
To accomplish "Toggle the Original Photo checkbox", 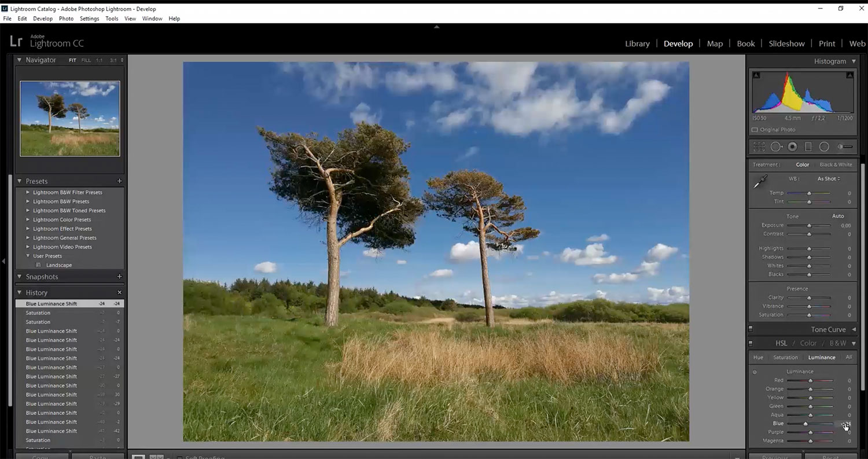I will point(755,130).
